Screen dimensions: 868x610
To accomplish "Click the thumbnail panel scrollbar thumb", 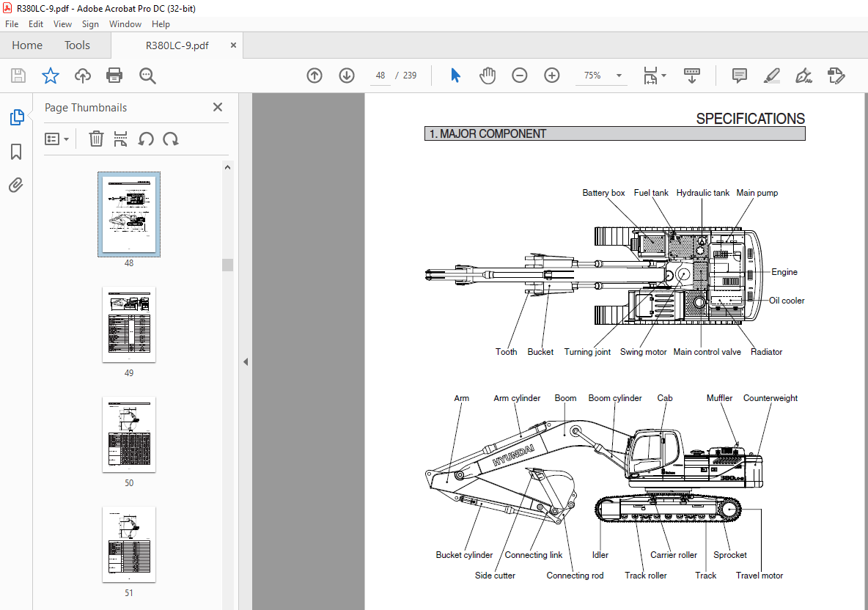I will pyautogui.click(x=227, y=265).
